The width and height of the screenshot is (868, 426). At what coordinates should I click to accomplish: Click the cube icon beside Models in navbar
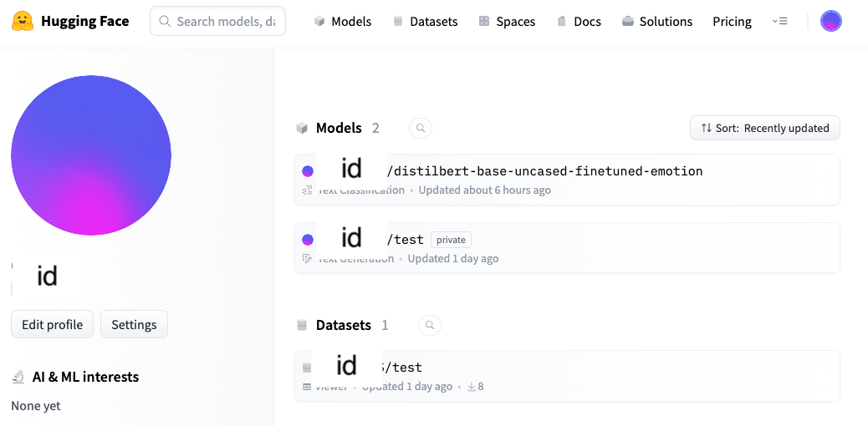point(319,22)
